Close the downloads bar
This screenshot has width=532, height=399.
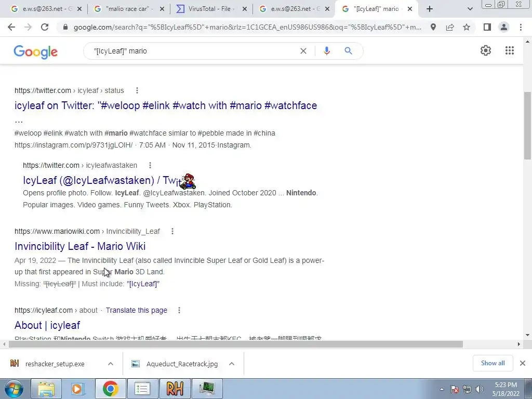[523, 363]
